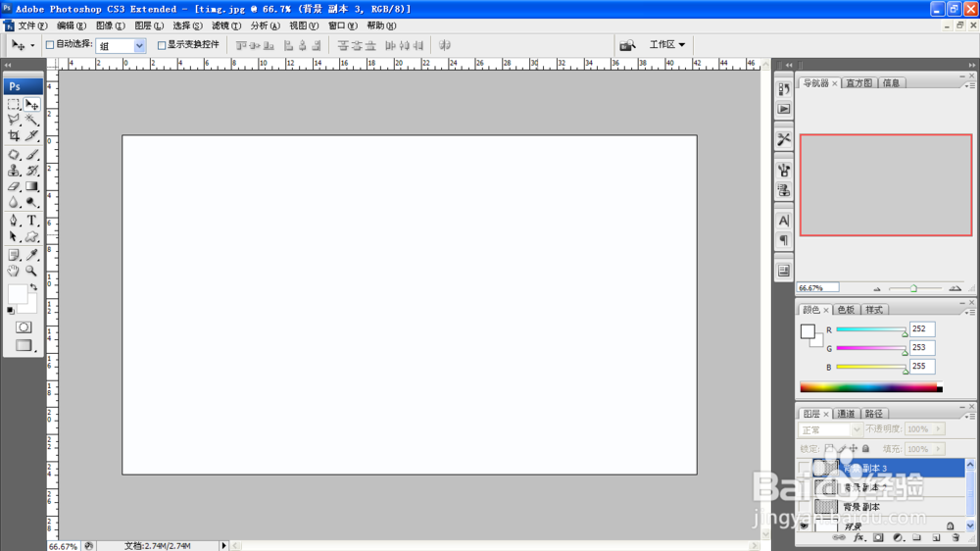Image resolution: width=980 pixels, height=551 pixels.
Task: Show the 背景 副本 layer visibility
Action: (x=805, y=507)
